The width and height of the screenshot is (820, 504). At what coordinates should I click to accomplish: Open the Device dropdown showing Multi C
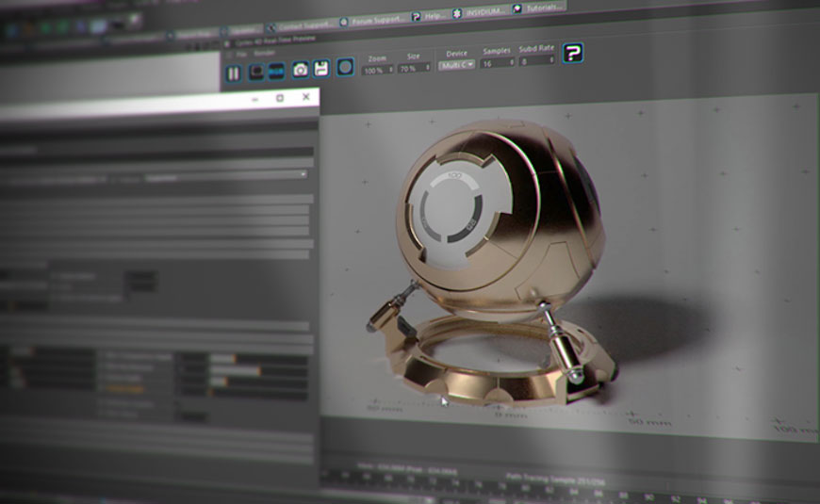[456, 65]
